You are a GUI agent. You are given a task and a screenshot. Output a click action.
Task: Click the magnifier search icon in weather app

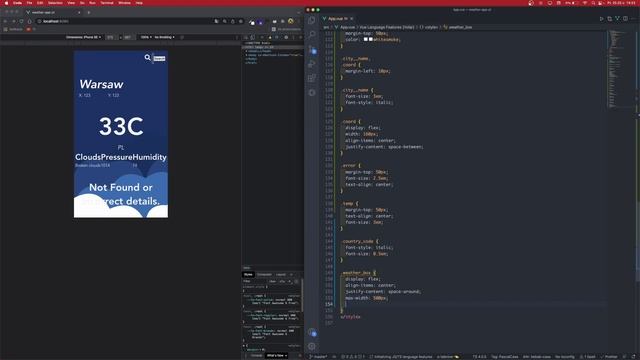[x=147, y=58]
